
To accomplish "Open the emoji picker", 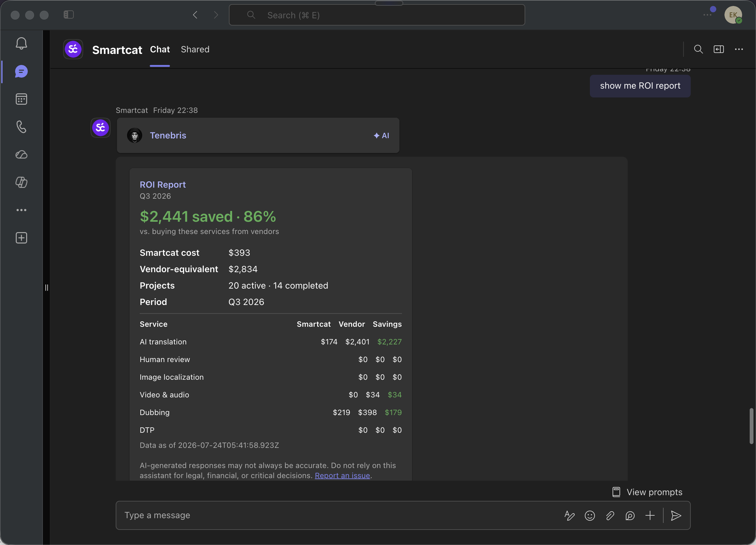I will coord(590,516).
